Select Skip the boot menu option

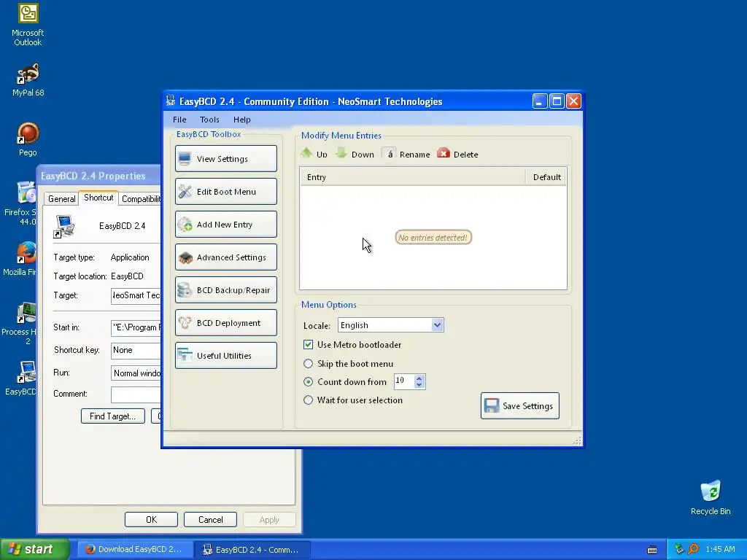(x=309, y=363)
